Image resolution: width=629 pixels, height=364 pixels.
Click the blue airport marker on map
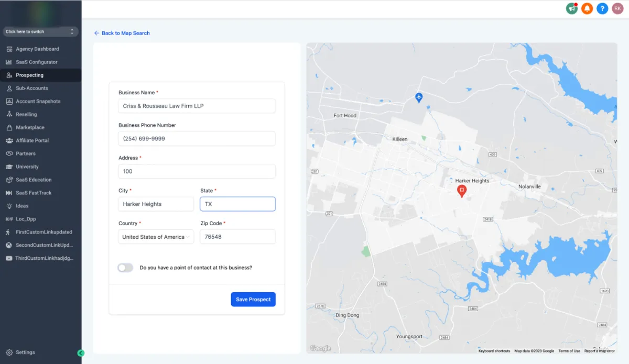click(x=419, y=97)
